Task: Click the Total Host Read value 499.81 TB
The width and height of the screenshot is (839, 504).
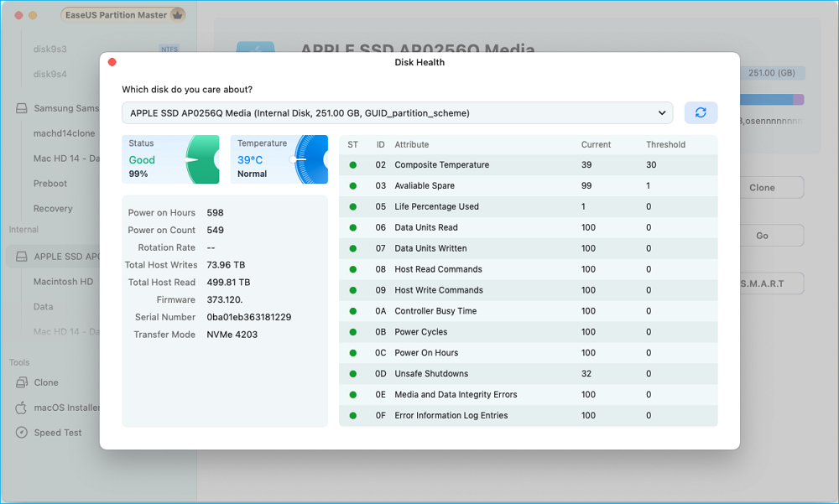Action: click(x=228, y=282)
